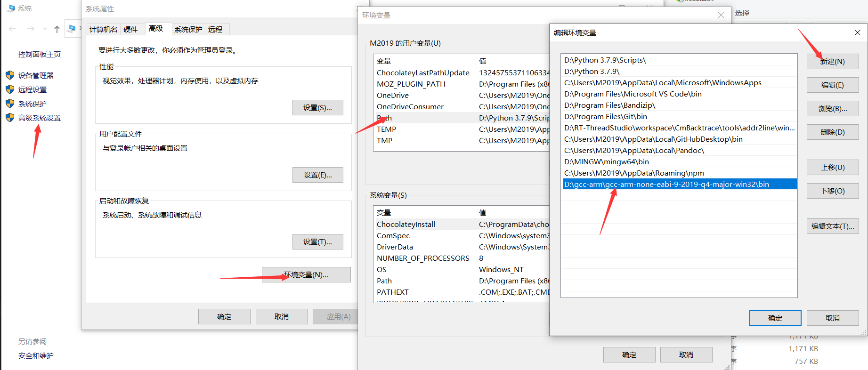Click 设置(T) startup and recovery button
Image resolution: width=868 pixels, height=370 pixels.
click(317, 241)
